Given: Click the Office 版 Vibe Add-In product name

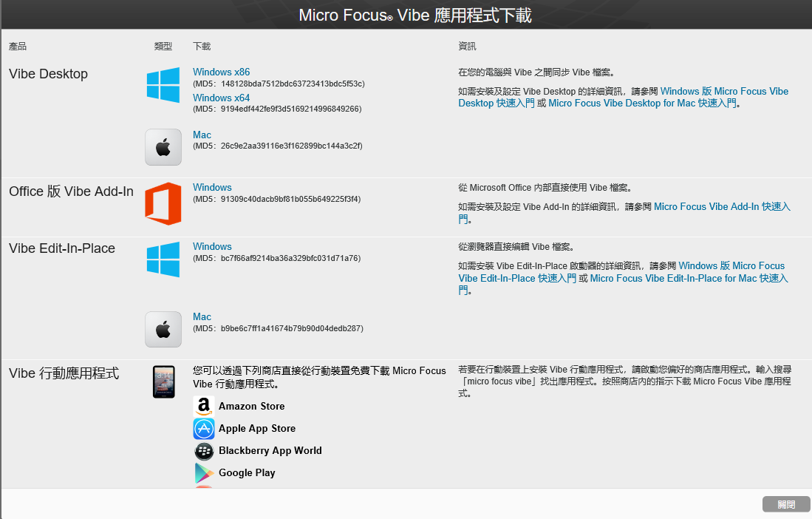Looking at the screenshot, I should click(71, 191).
